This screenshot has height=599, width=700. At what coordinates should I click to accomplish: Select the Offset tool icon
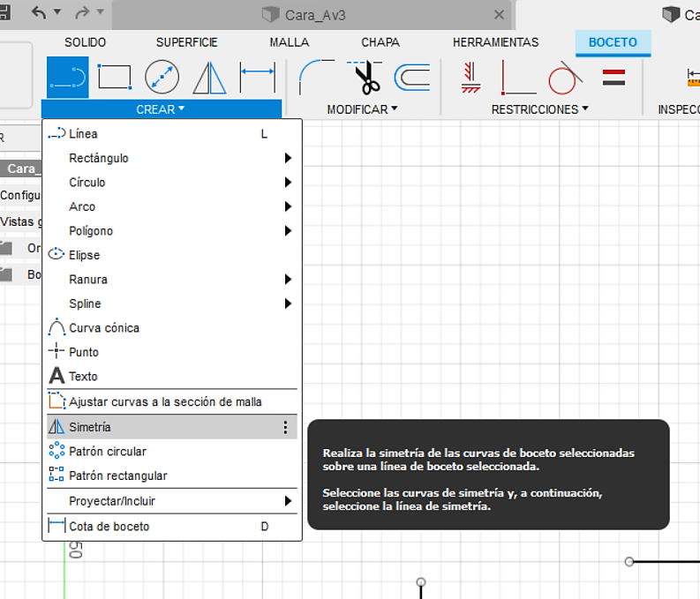pos(412,78)
